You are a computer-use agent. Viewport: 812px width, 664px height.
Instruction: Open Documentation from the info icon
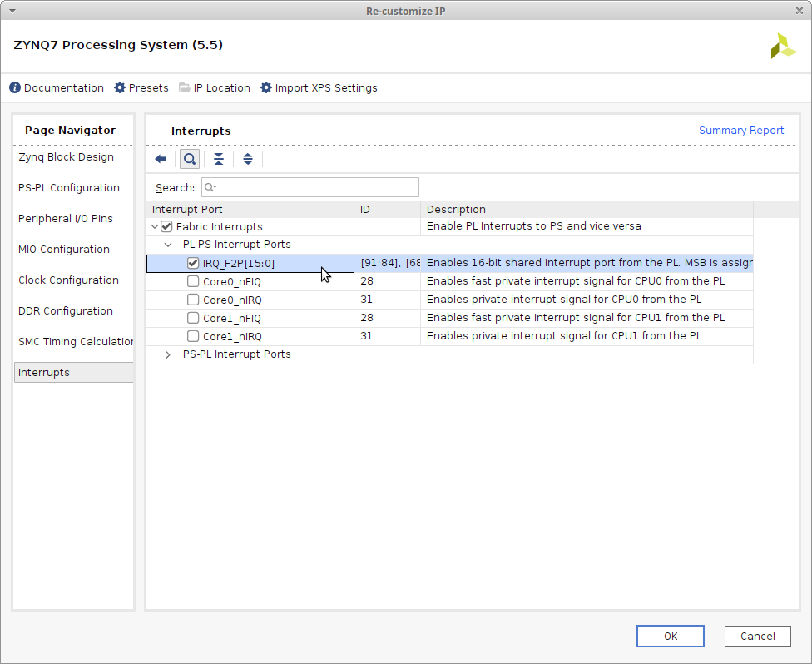[x=15, y=87]
